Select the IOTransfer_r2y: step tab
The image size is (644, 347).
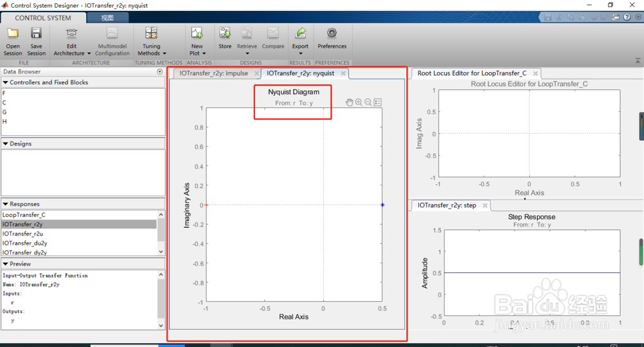[447, 205]
